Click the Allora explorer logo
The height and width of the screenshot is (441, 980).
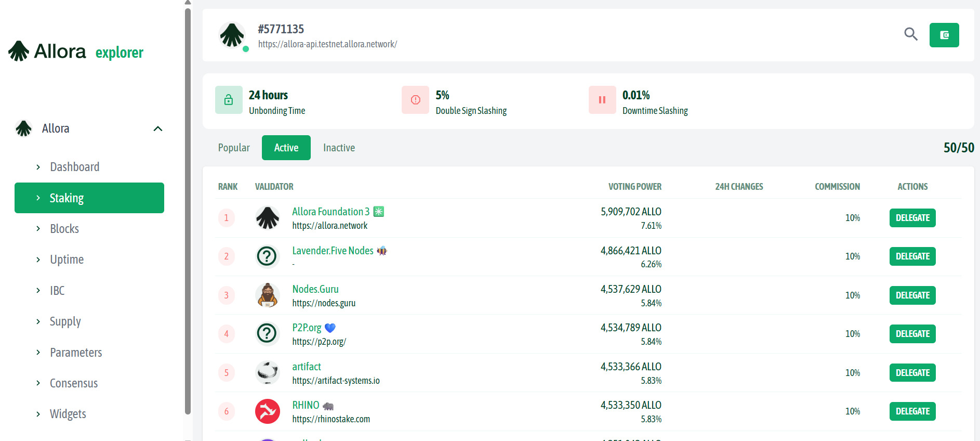[75, 51]
